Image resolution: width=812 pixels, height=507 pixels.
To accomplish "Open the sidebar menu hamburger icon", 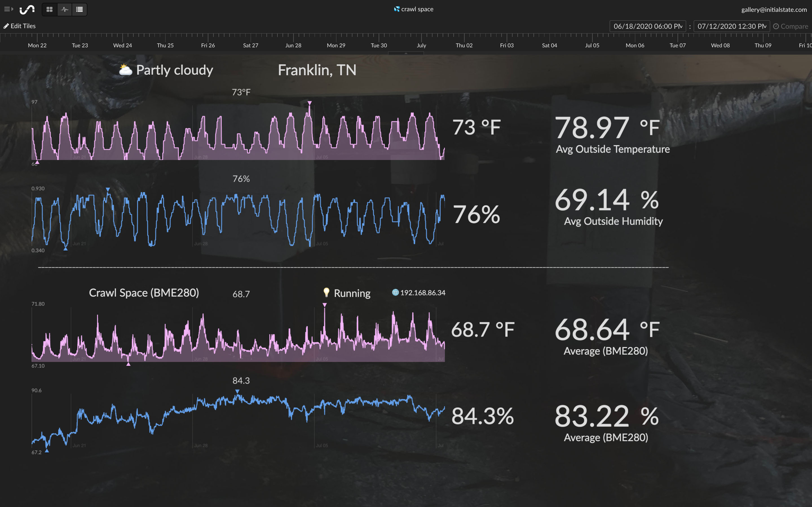I will (x=8, y=9).
